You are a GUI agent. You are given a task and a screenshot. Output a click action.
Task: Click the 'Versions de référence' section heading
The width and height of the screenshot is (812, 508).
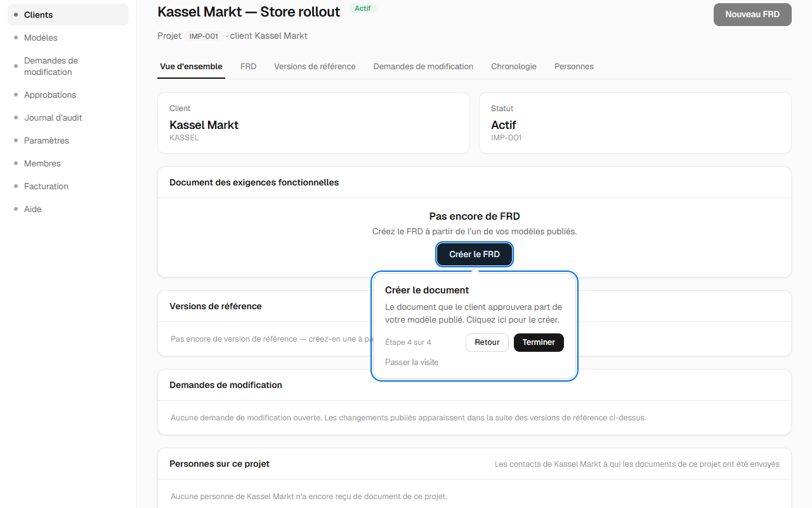coord(216,306)
